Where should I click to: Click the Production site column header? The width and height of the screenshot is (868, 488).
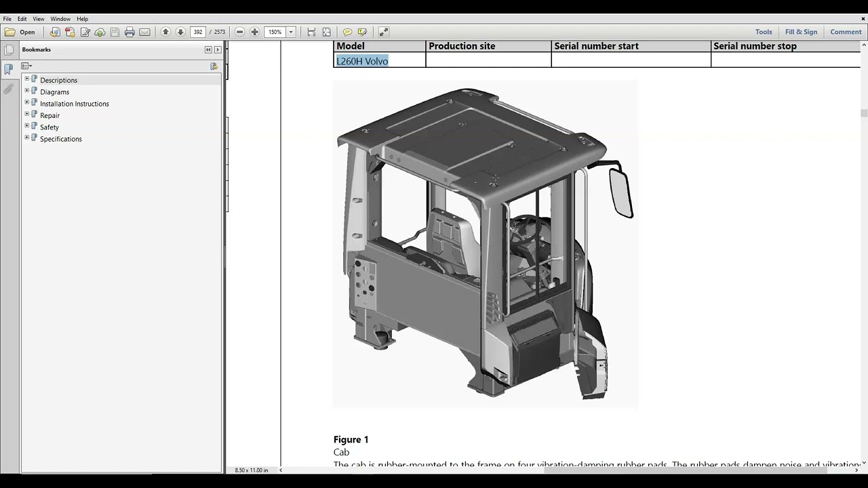tap(462, 46)
